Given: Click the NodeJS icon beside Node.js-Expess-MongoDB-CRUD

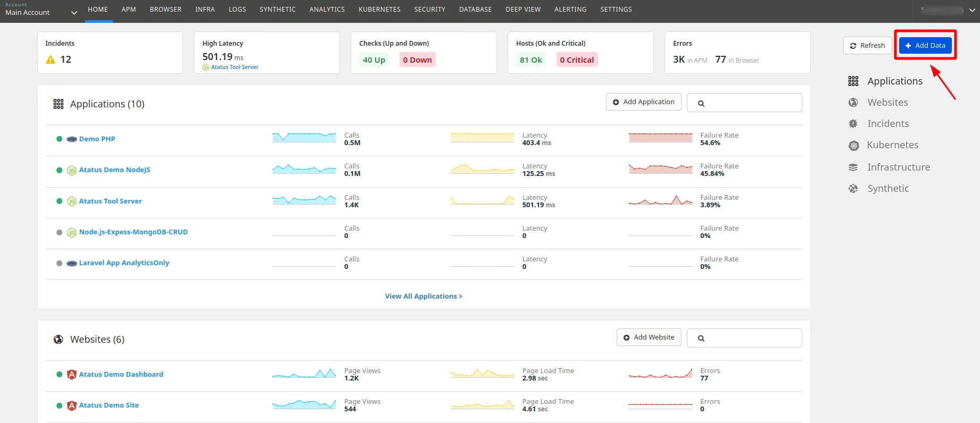Looking at the screenshot, I should pos(72,232).
